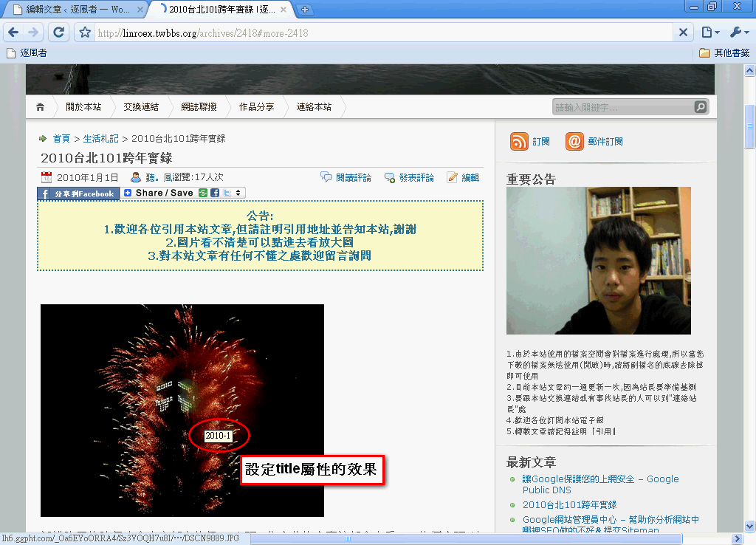Click the address bar URL

click(x=203, y=32)
